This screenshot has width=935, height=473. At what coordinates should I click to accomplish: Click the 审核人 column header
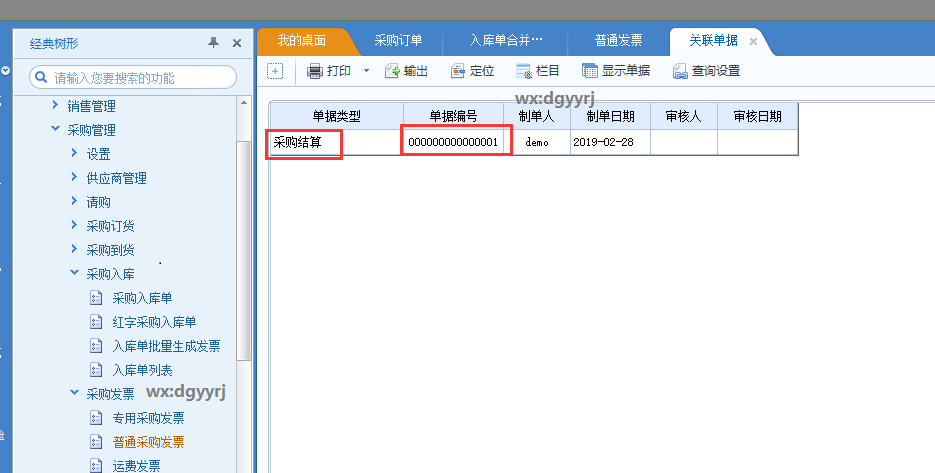pos(683,116)
